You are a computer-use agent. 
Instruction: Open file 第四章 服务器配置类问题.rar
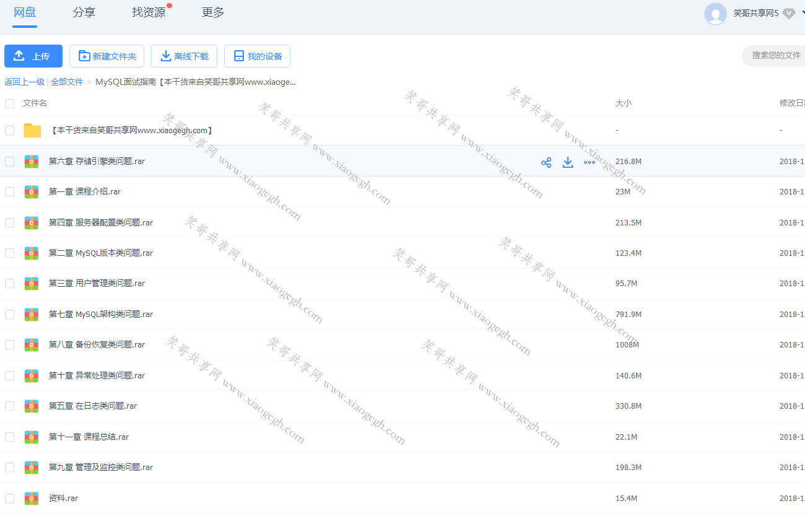(x=101, y=222)
